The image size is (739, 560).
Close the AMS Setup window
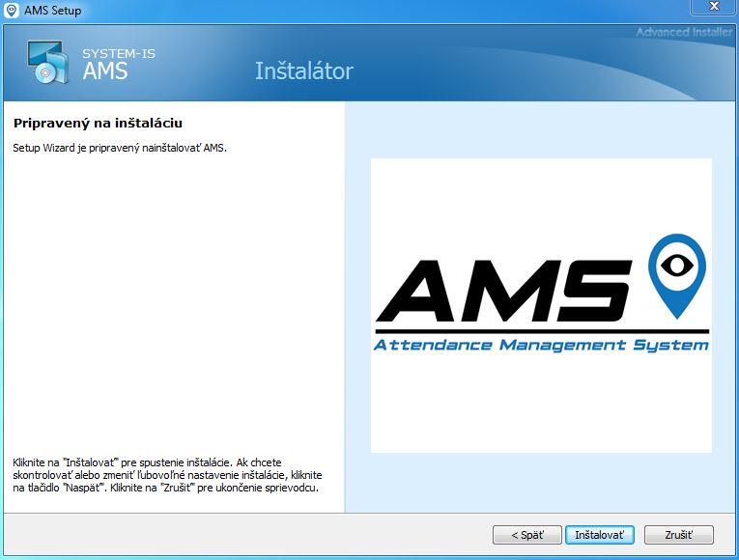pos(714,6)
